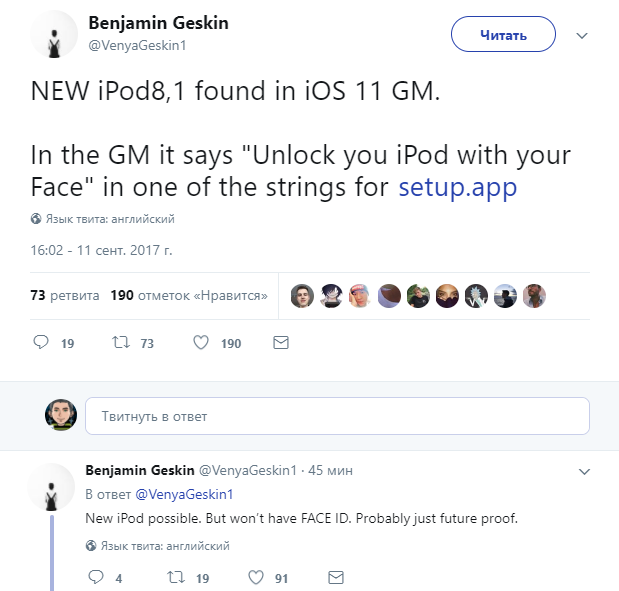The image size is (619, 591).
Task: Click the first liker avatar thumbnail
Action: pyautogui.click(x=301, y=296)
